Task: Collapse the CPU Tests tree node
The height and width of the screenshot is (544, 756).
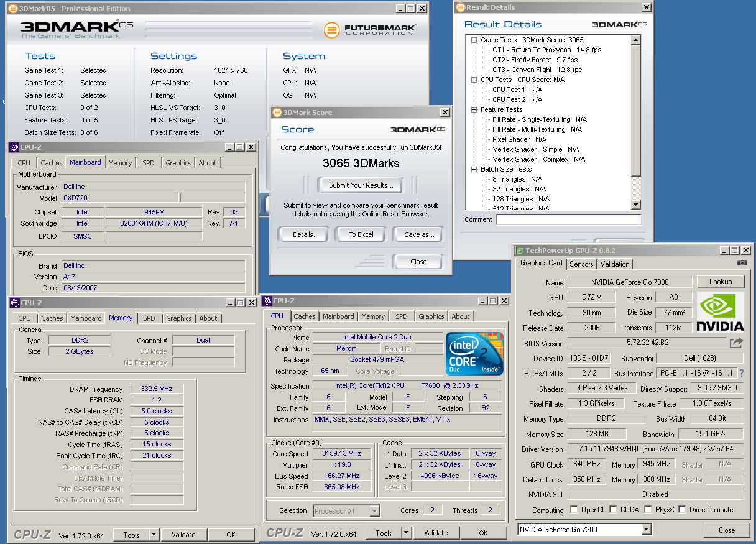Action: click(474, 80)
